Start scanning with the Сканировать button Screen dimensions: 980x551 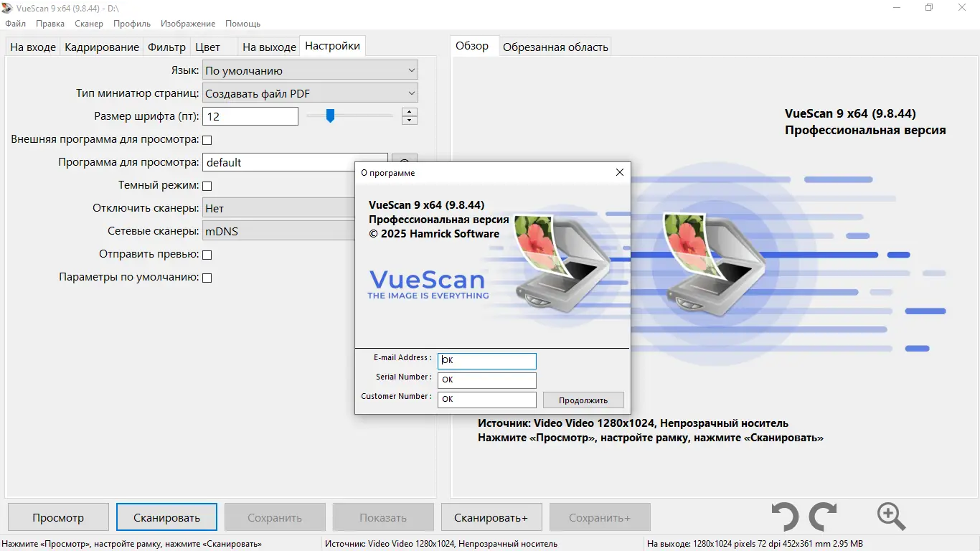(x=166, y=517)
